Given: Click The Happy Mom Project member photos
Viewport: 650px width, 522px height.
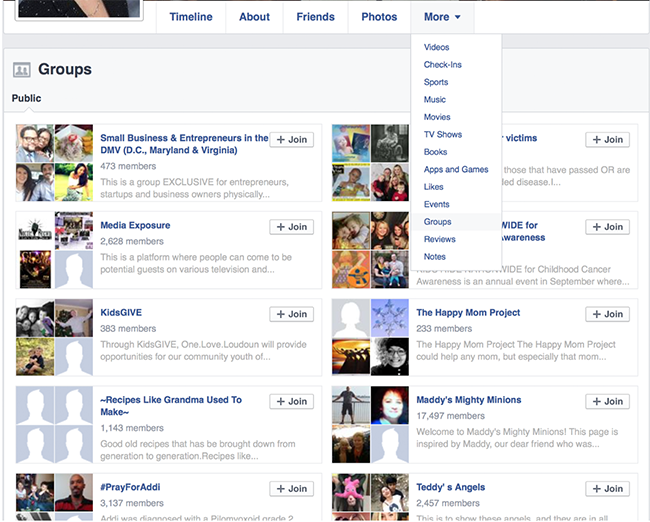Looking at the screenshot, I should (x=370, y=337).
